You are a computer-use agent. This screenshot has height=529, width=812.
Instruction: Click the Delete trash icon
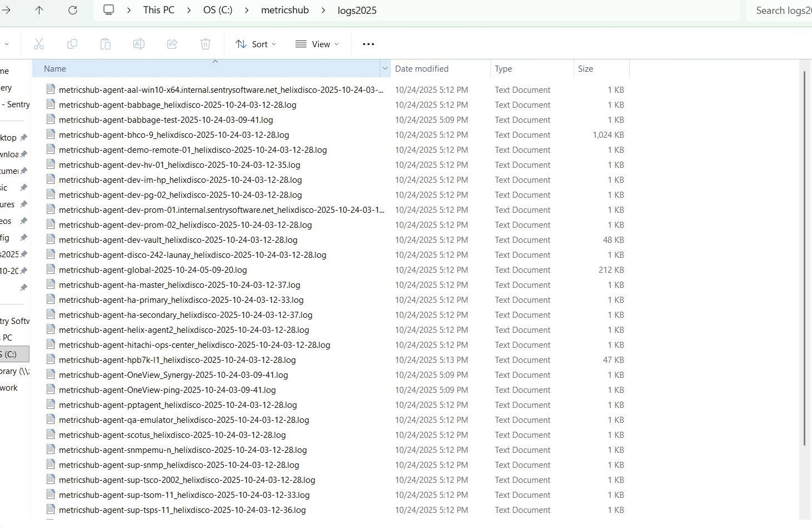tap(205, 43)
